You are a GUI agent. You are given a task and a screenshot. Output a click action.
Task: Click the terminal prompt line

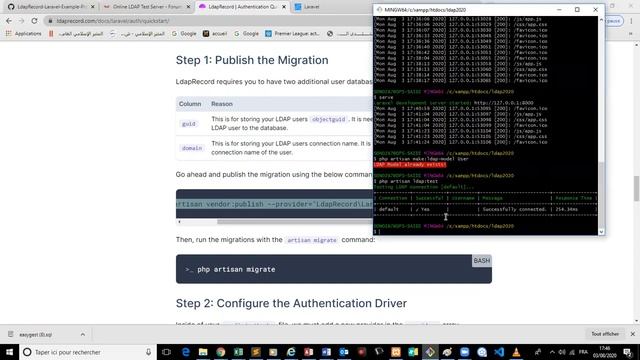(486, 231)
